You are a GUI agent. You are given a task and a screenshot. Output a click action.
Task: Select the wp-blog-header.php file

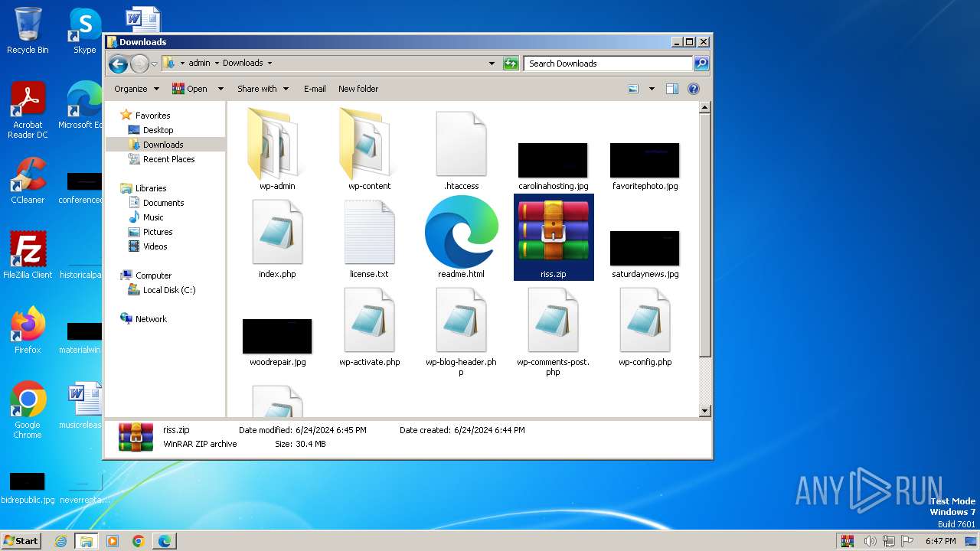coord(461,332)
